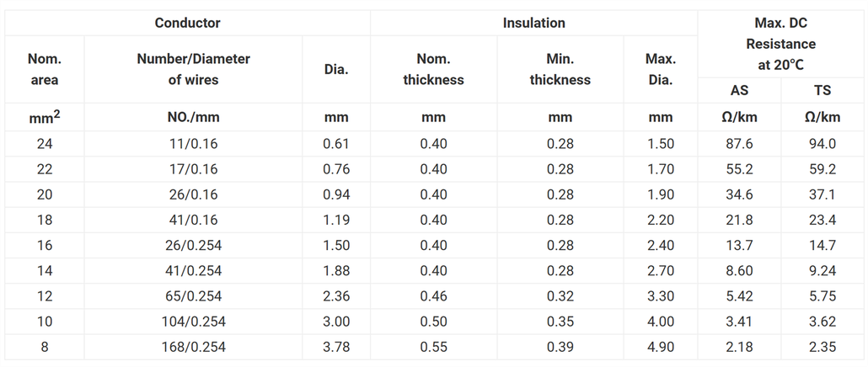Select the 87.6 AS resistance value
The width and height of the screenshot is (868, 367).
[739, 144]
